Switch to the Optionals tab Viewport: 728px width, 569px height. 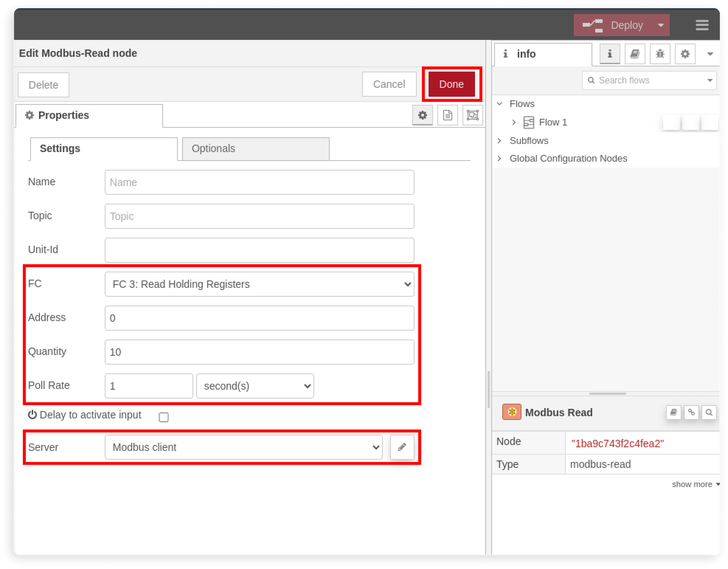(213, 149)
